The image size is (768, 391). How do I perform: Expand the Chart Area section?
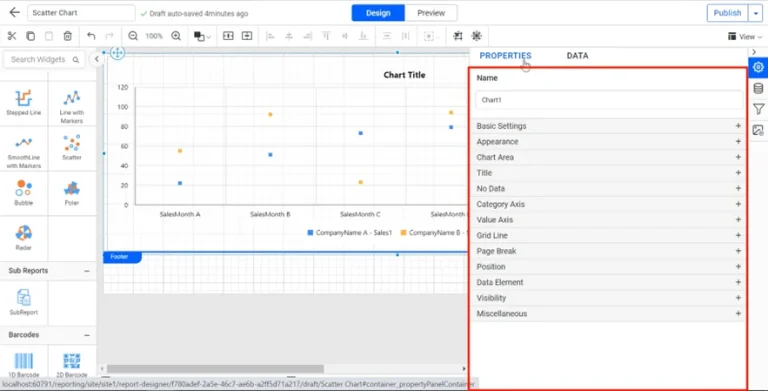(608, 157)
